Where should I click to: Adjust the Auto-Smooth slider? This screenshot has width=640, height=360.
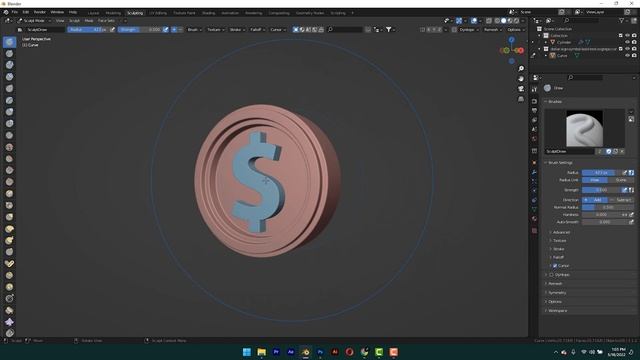605,222
